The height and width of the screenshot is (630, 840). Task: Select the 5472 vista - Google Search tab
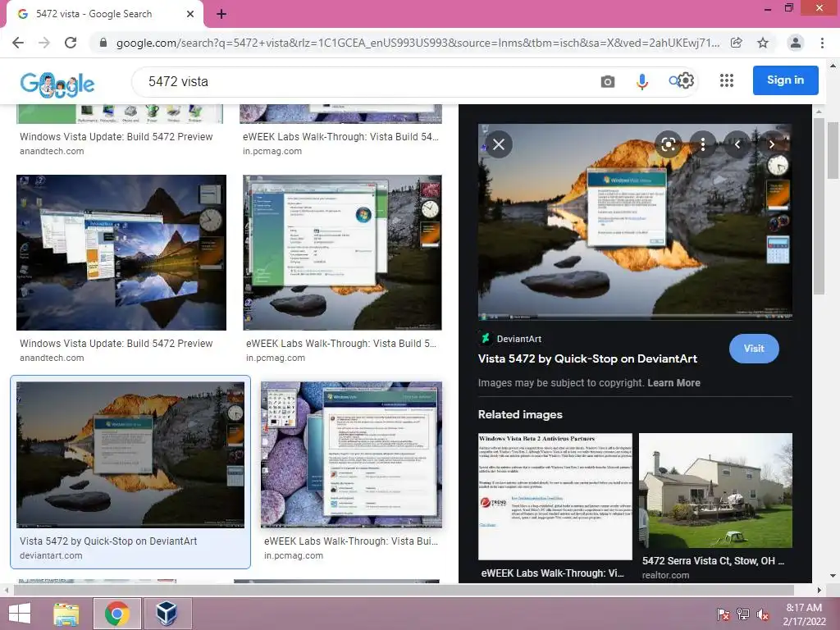pyautogui.click(x=94, y=14)
